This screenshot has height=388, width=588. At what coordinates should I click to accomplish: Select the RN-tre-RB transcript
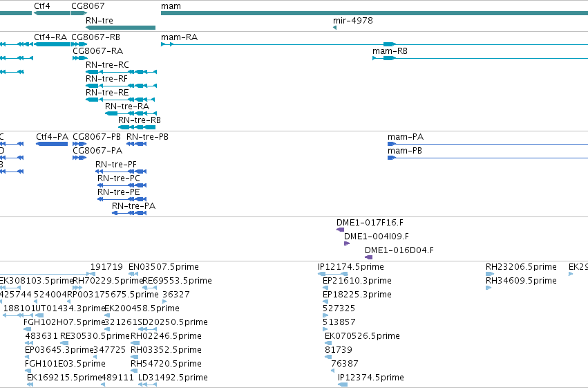137,127
